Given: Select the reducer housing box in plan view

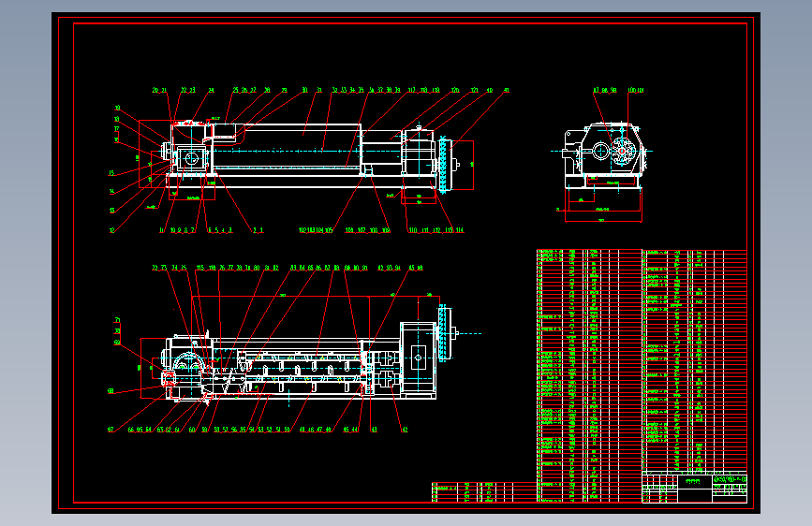Looking at the screenshot, I should point(418,358).
